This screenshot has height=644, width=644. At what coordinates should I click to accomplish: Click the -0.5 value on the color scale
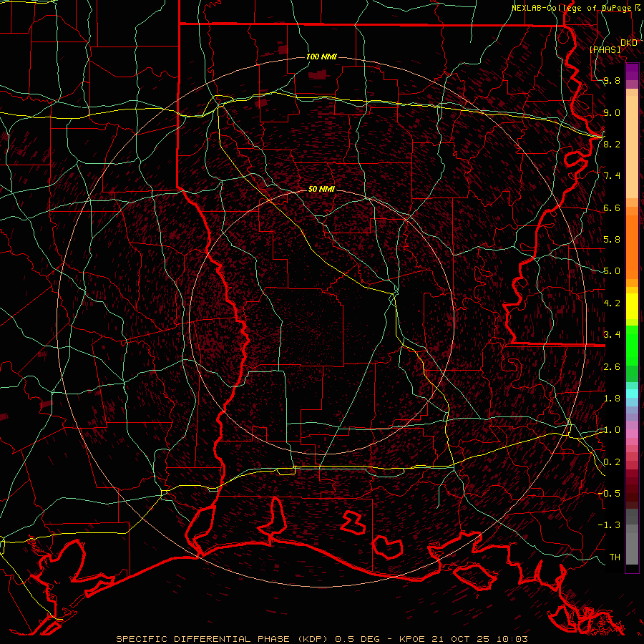tap(610, 494)
